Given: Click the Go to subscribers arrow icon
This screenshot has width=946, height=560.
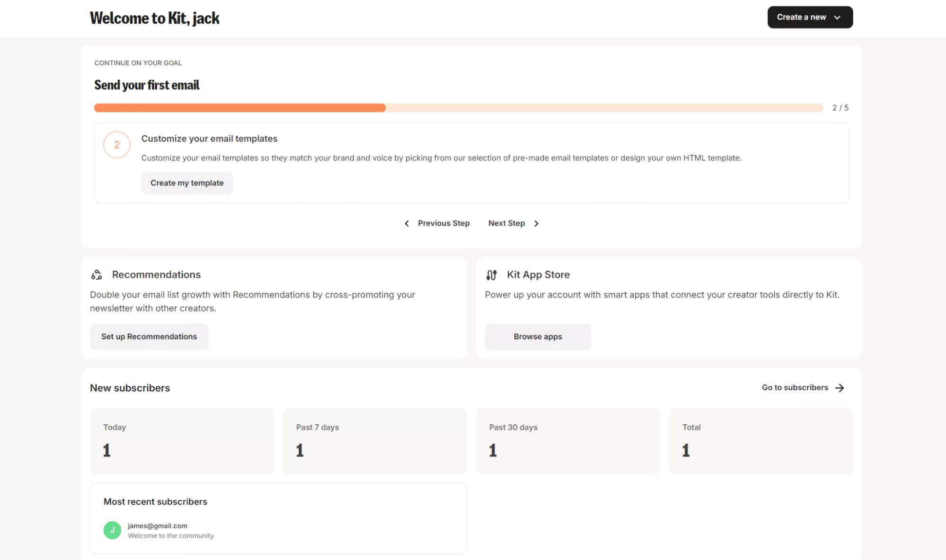Looking at the screenshot, I should point(840,388).
